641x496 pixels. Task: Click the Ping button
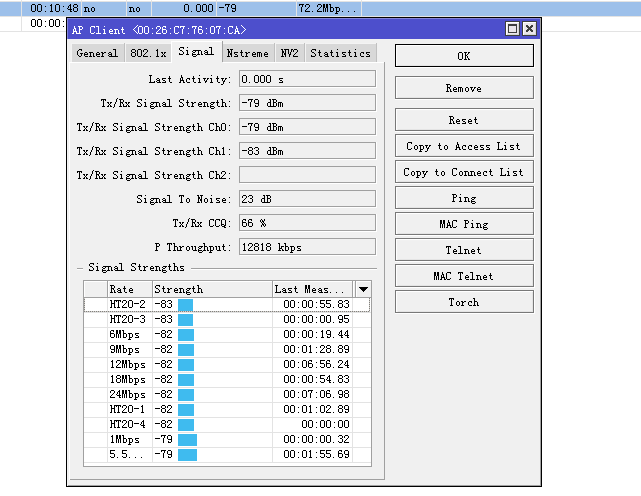click(464, 198)
